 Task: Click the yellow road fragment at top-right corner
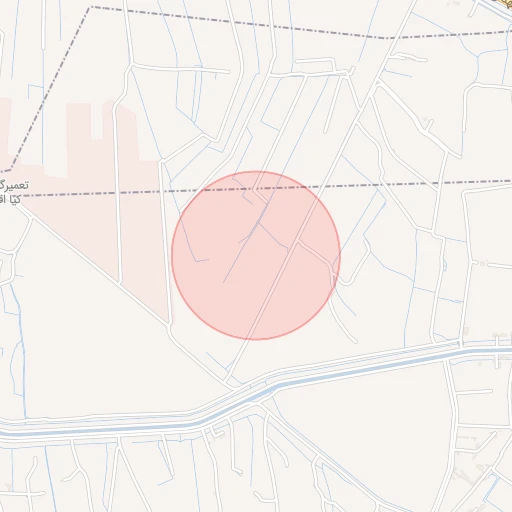pyautogui.click(x=504, y=3)
